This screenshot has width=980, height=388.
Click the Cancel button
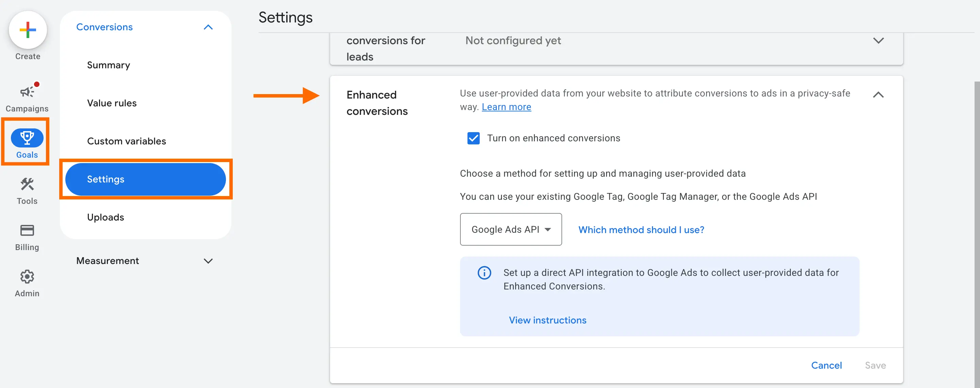[x=827, y=365]
